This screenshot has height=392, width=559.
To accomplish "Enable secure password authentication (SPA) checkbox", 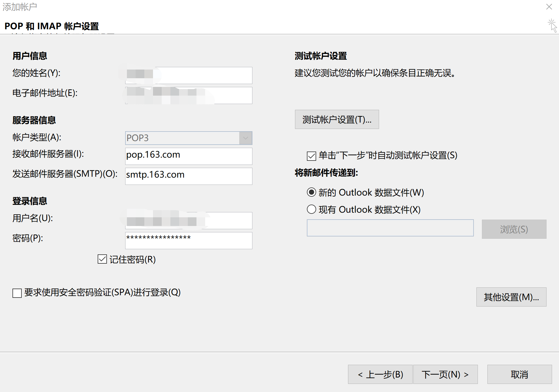I will pyautogui.click(x=17, y=293).
